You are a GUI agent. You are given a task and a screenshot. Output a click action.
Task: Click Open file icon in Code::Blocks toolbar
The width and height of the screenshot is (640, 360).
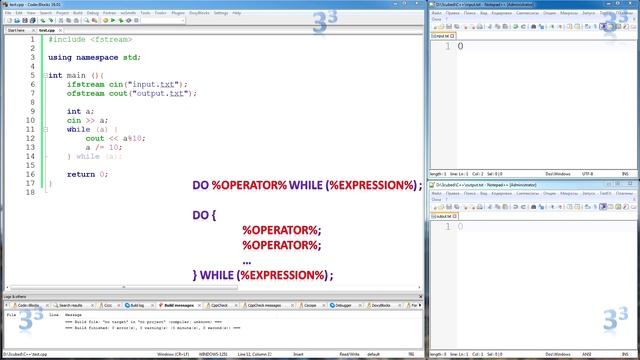point(17,20)
